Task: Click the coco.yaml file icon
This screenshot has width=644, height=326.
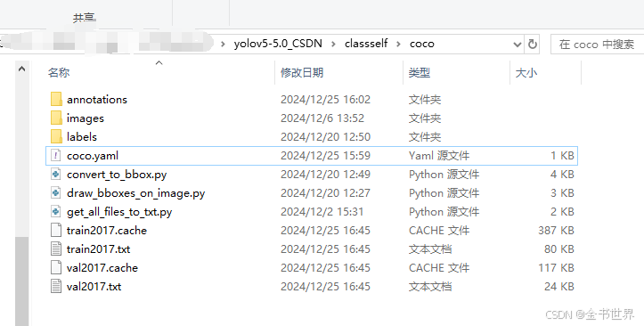Action: (x=56, y=156)
